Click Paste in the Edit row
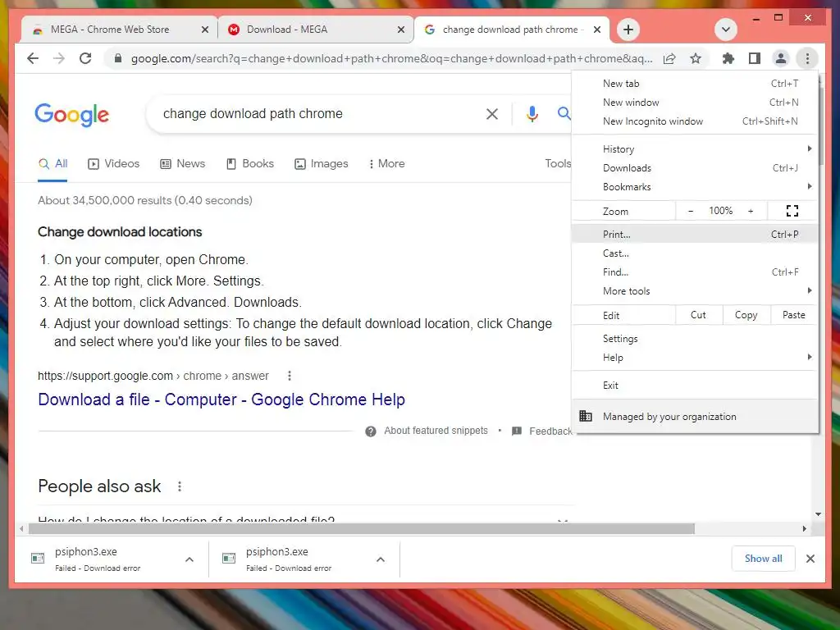This screenshot has width=840, height=630. (794, 315)
